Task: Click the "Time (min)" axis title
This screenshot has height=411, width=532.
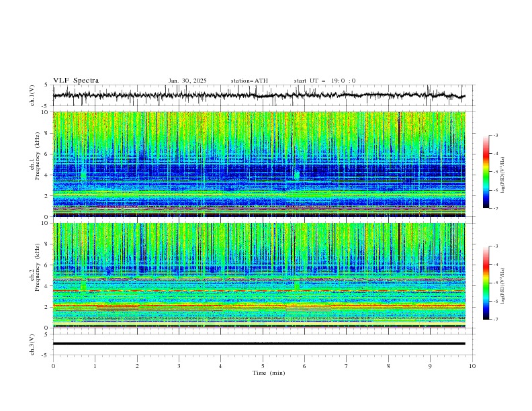Action: point(269,373)
